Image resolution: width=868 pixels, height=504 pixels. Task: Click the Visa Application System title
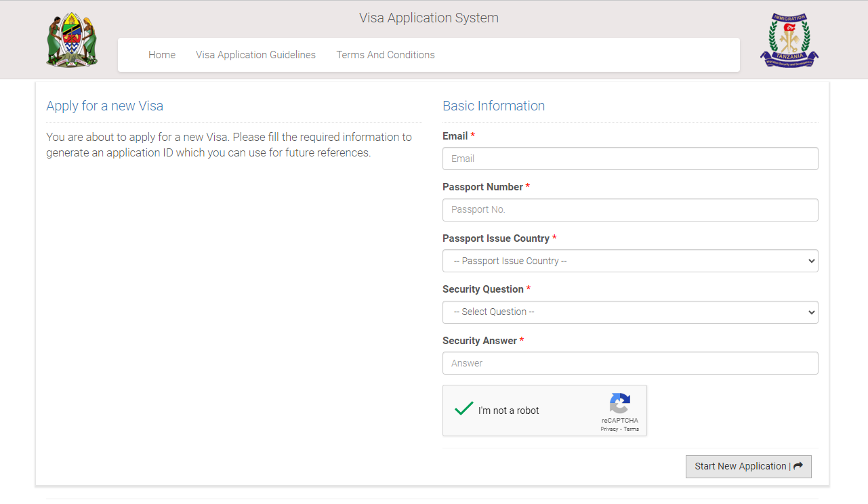[x=429, y=18]
